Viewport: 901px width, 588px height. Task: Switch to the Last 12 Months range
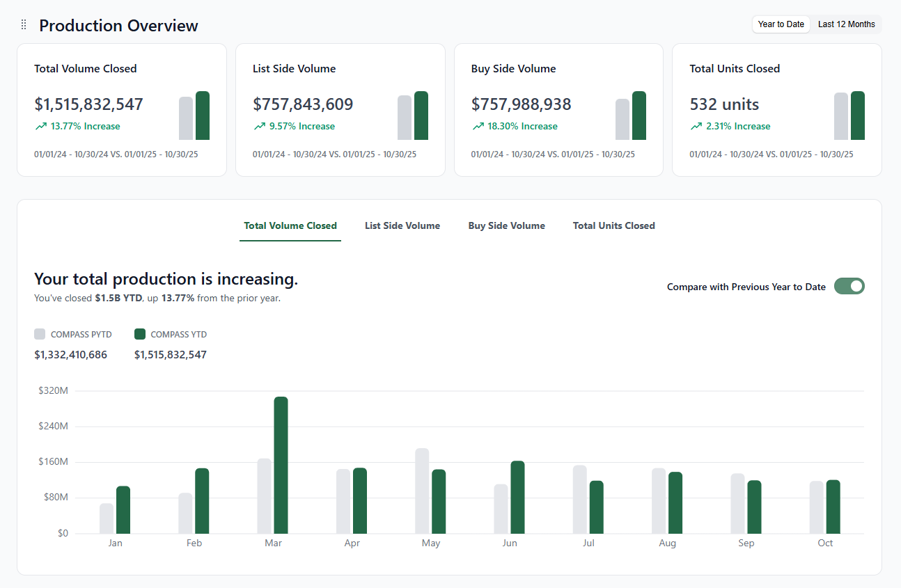tap(846, 24)
